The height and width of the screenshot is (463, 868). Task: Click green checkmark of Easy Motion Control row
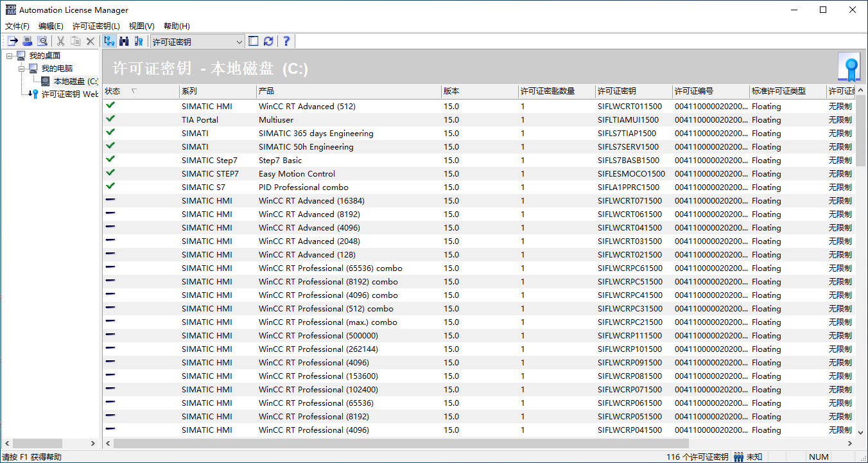point(110,172)
